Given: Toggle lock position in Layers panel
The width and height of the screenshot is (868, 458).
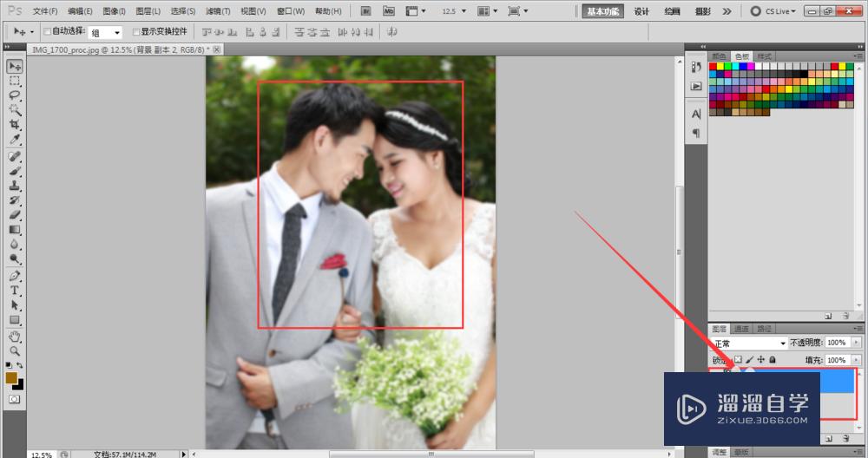Looking at the screenshot, I should click(761, 359).
